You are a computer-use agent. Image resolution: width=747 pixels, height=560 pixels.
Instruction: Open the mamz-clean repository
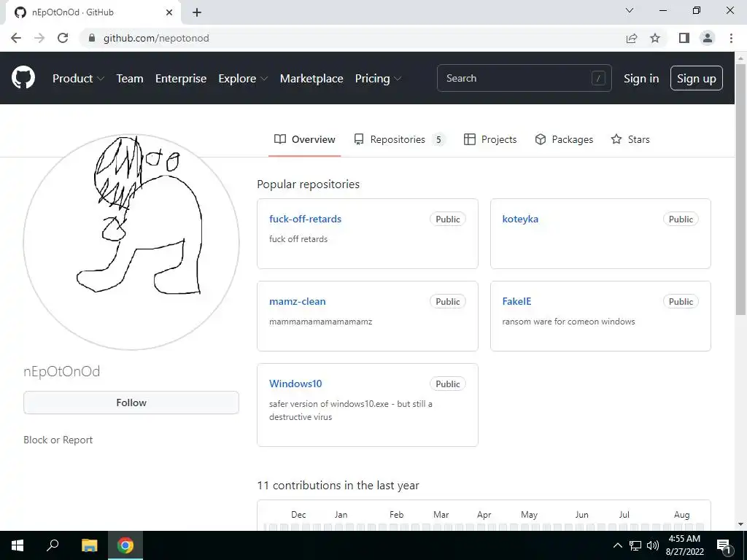click(x=298, y=301)
